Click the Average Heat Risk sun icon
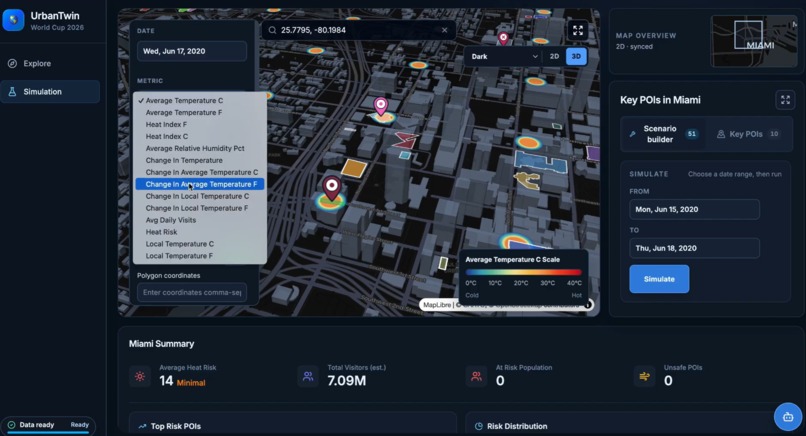Screen dimensions: 806x436 point(140,376)
